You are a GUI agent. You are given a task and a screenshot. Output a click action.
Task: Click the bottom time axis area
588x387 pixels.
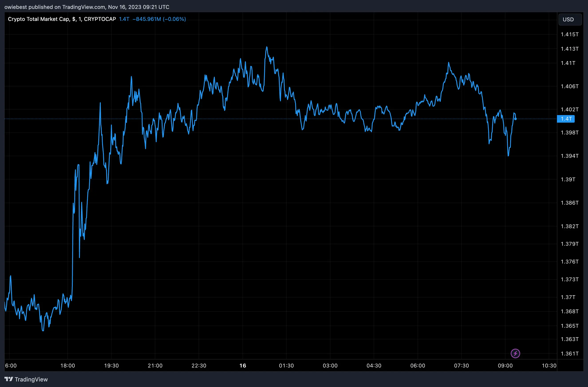click(x=296, y=365)
